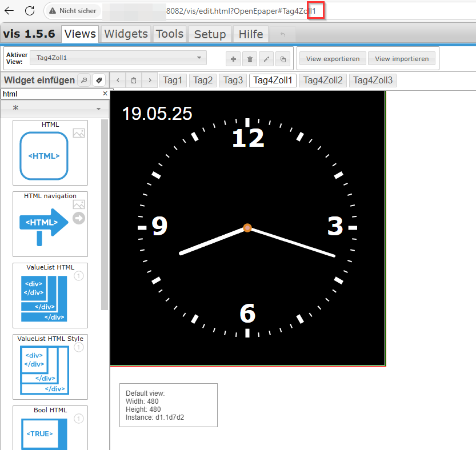Click the number 9 on clock

coord(159,226)
